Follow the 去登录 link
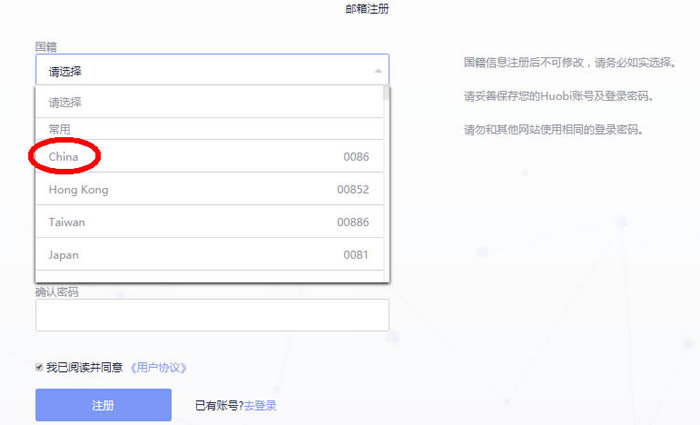This screenshot has width=700, height=425. (260, 405)
